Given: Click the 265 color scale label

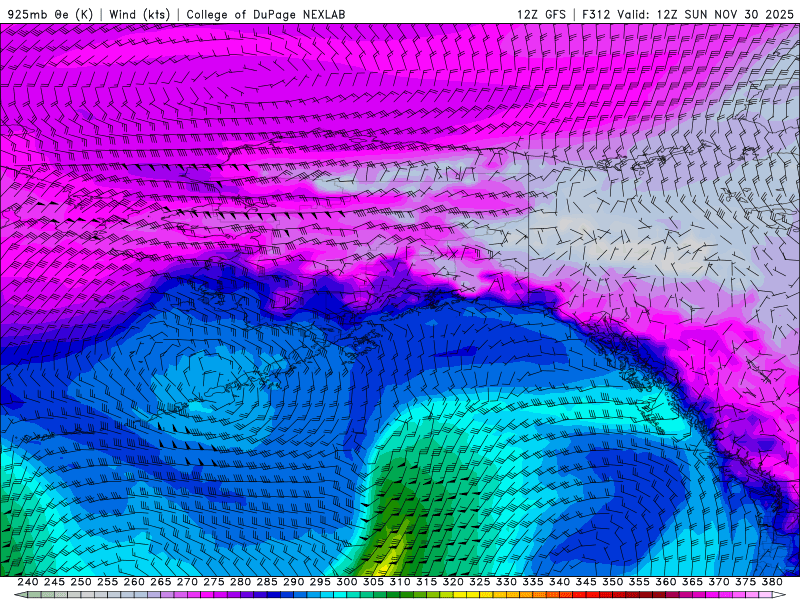Looking at the screenshot, I should (160, 582).
